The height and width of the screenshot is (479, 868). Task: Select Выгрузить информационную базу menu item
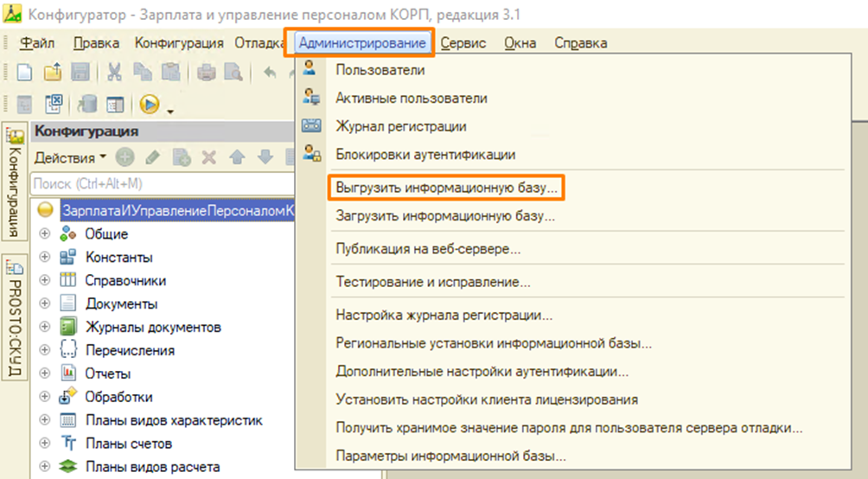[x=446, y=186]
